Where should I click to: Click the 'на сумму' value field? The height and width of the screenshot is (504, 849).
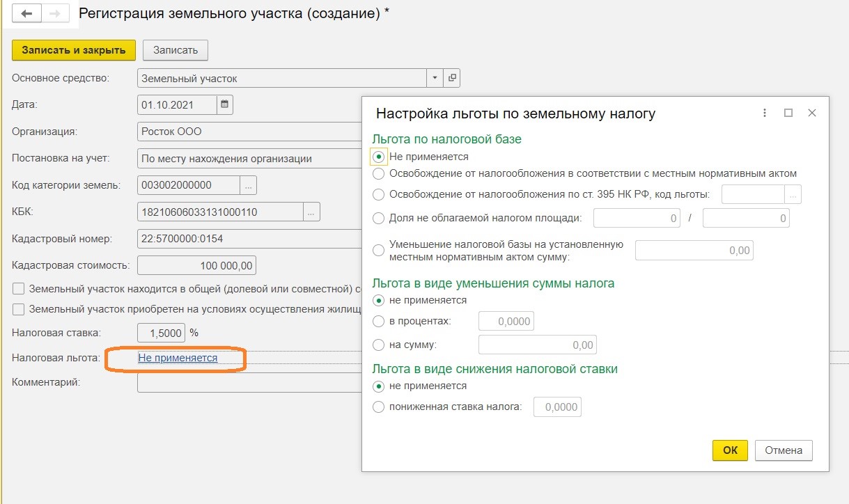pyautogui.click(x=538, y=345)
